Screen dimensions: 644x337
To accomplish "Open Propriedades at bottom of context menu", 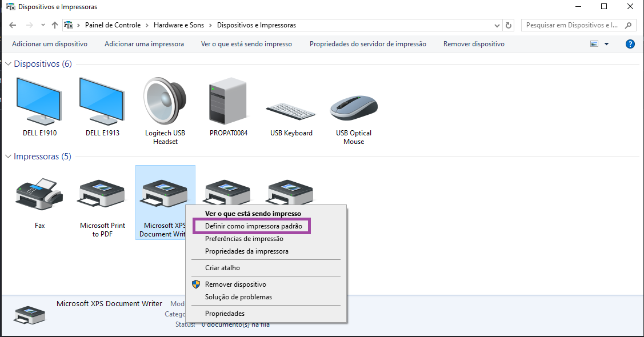I will [x=225, y=314].
